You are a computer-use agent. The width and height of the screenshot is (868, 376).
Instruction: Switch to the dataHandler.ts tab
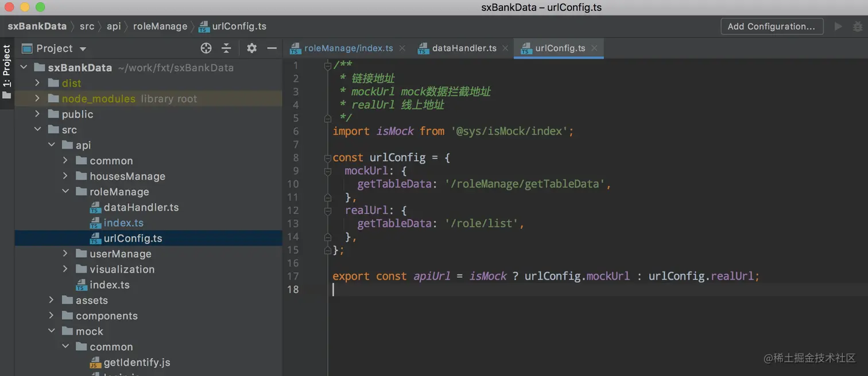point(464,48)
